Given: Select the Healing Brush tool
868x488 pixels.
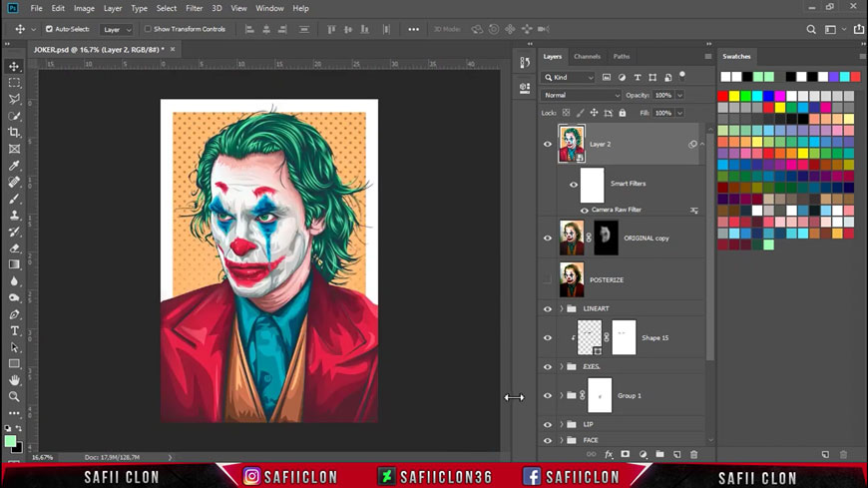Looking at the screenshot, I should click(14, 183).
